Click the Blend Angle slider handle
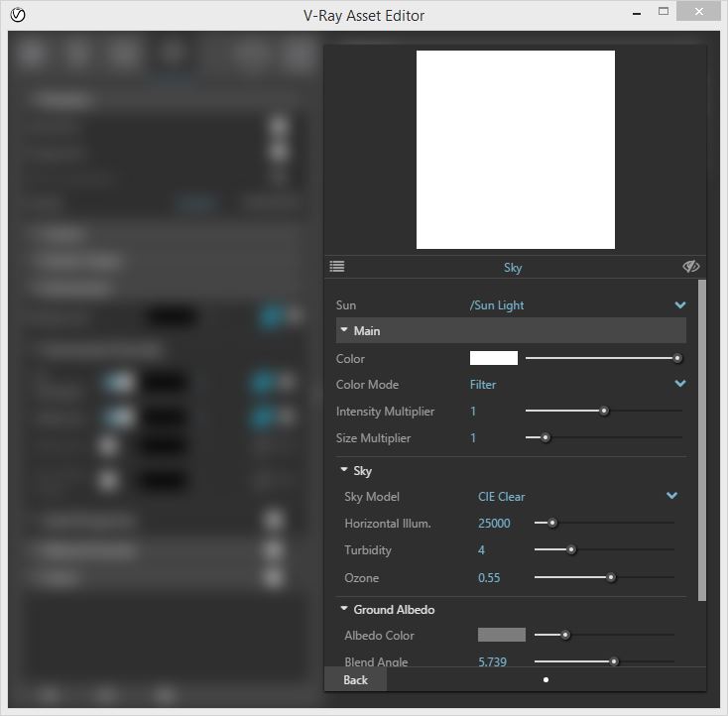Viewport: 728px width, 716px height. (614, 661)
